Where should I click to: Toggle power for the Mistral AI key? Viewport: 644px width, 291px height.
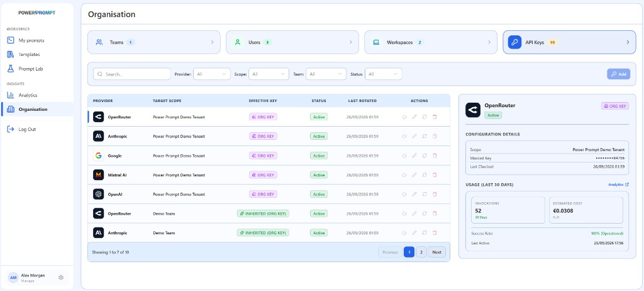point(404,175)
